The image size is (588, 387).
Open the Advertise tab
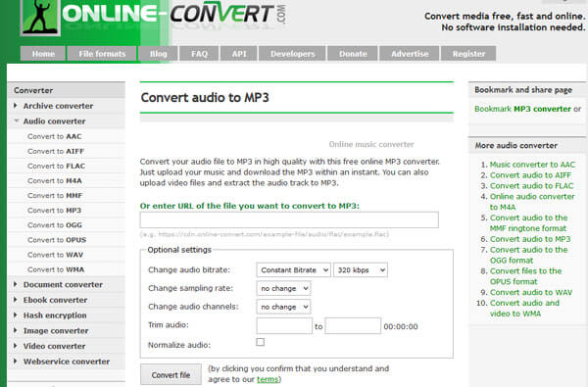coord(410,54)
